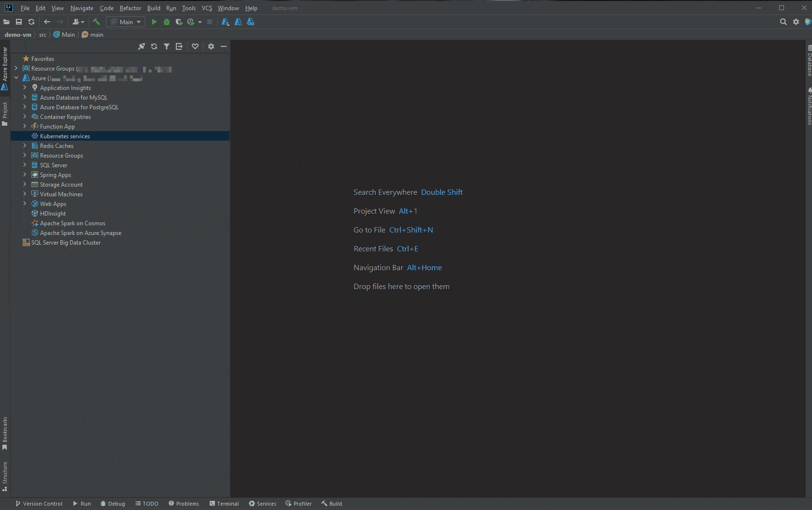This screenshot has height=510, width=812.
Task: Click the forward navigation arrow
Action: [60, 22]
